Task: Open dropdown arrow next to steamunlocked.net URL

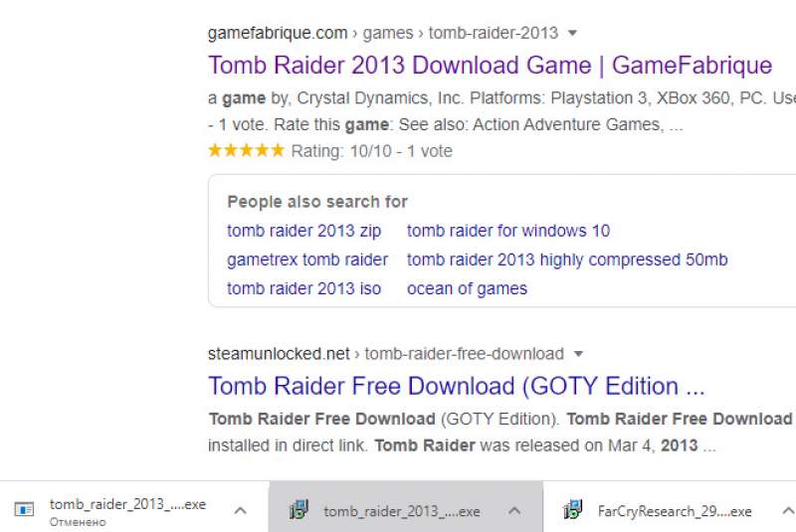Action: tap(578, 354)
